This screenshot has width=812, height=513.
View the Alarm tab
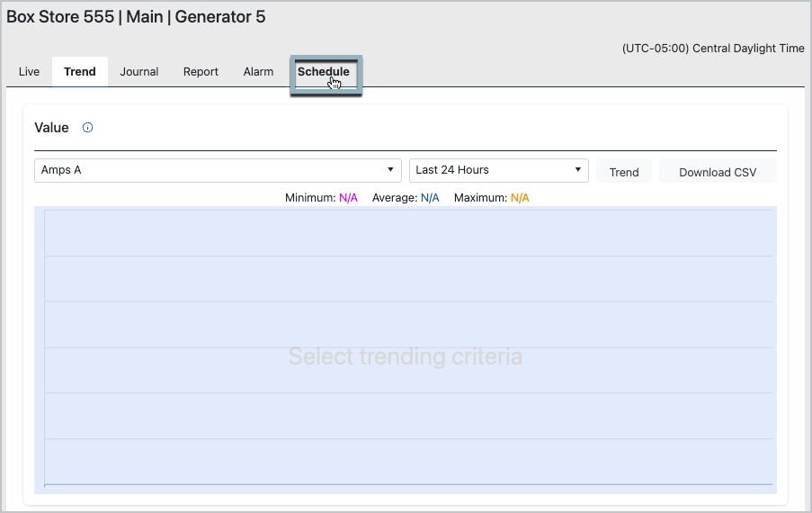(258, 72)
